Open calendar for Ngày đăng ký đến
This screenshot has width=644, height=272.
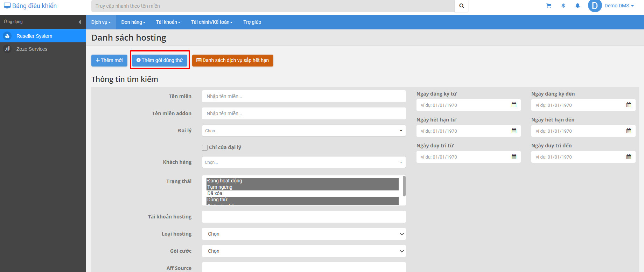coord(629,105)
